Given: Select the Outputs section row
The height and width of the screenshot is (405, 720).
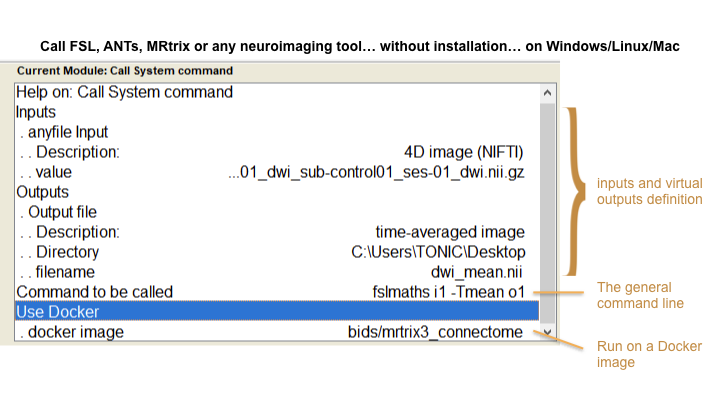Looking at the screenshot, I should point(43,191).
